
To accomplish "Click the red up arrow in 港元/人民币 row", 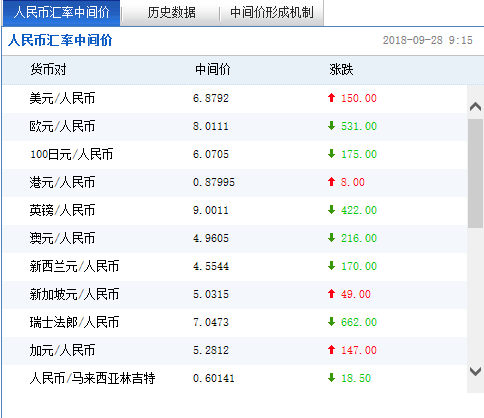I will [331, 182].
